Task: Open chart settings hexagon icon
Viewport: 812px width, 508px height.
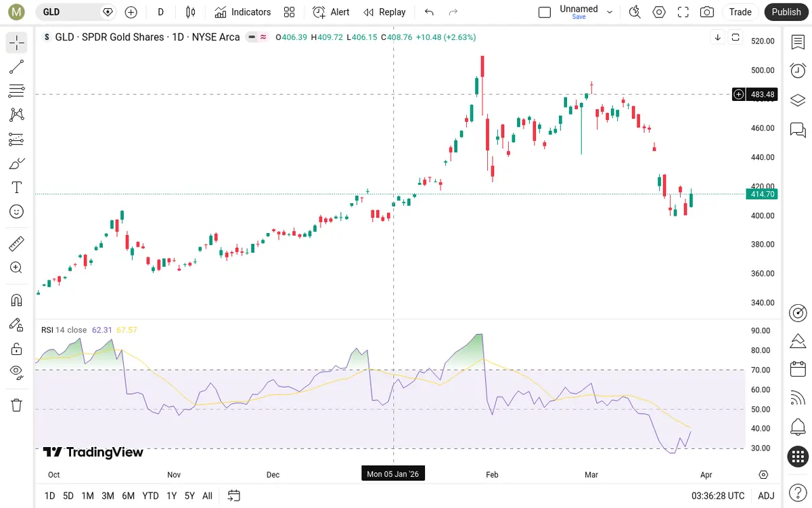Action: point(659,12)
